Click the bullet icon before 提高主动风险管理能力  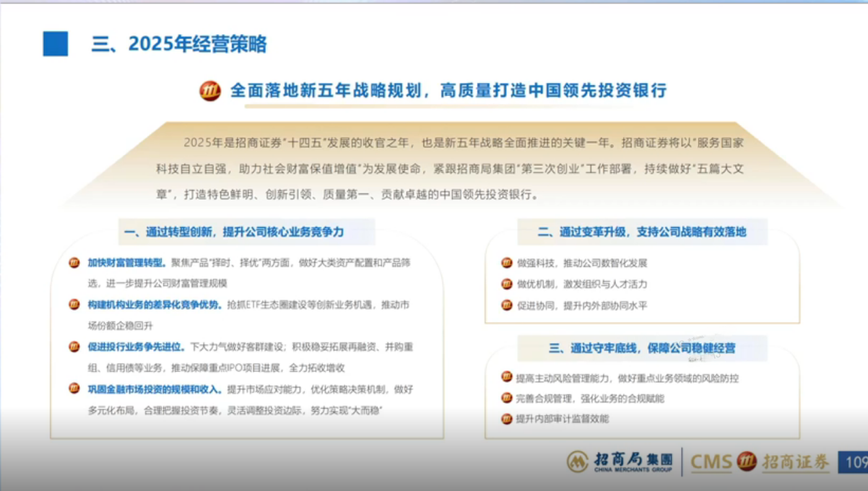coord(506,377)
